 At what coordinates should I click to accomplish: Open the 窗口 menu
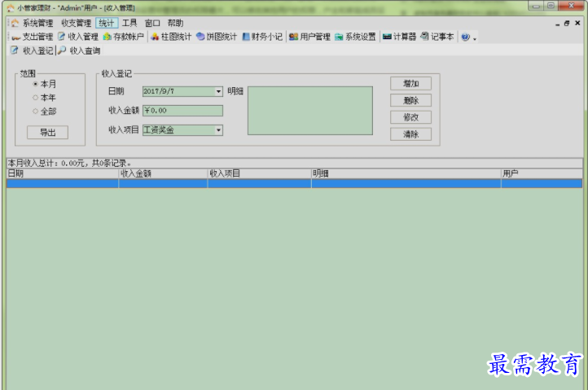(152, 24)
